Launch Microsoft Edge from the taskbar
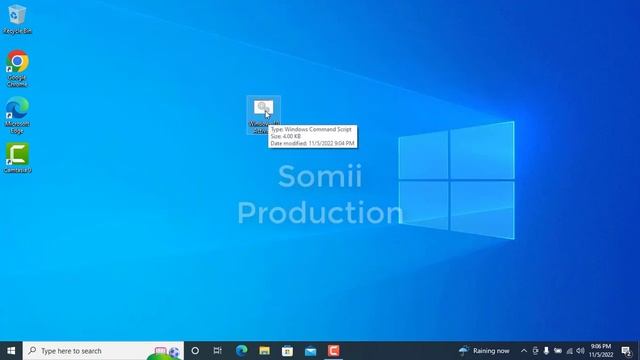 (241, 351)
